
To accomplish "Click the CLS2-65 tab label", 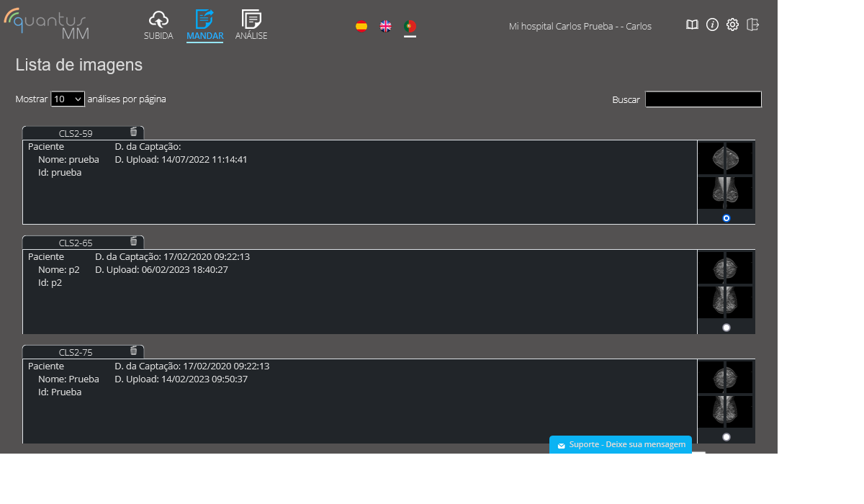I will point(76,243).
